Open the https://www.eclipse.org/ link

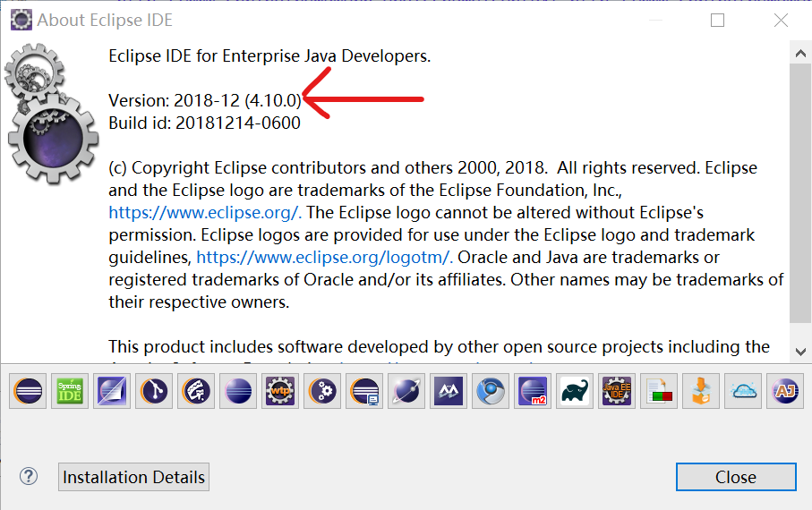205,212
